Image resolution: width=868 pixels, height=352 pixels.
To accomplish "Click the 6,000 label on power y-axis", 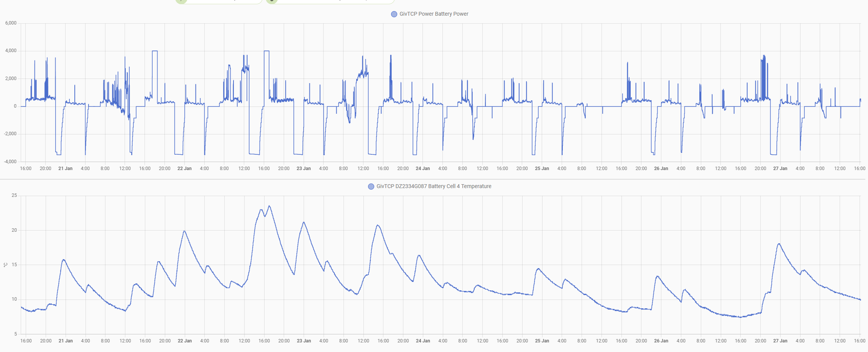I will (11, 23).
